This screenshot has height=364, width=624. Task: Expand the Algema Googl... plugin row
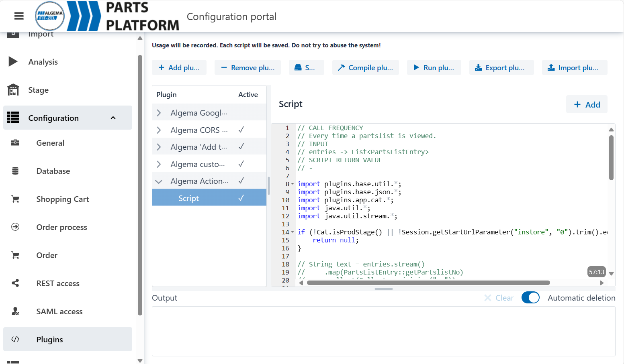point(159,113)
